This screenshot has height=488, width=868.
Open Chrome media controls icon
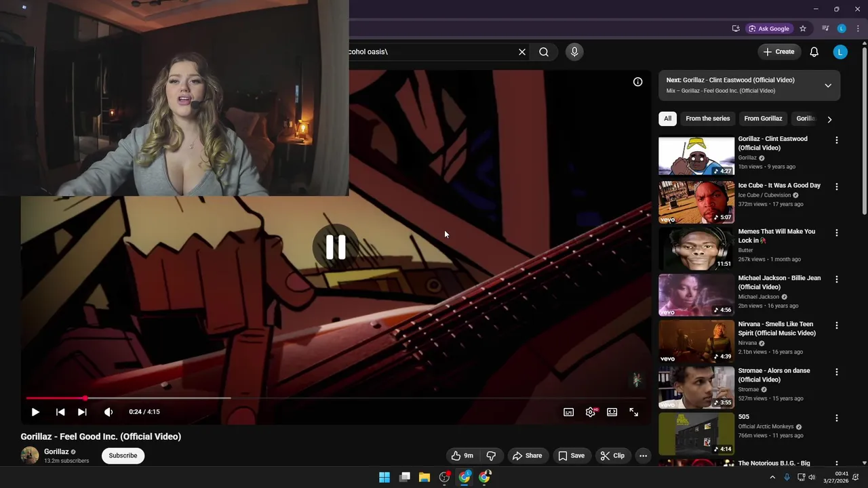[825, 28]
